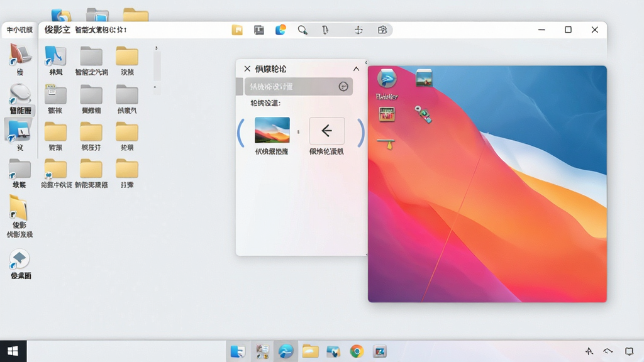Switch to the white tab above the left sidebar

[x=19, y=30]
